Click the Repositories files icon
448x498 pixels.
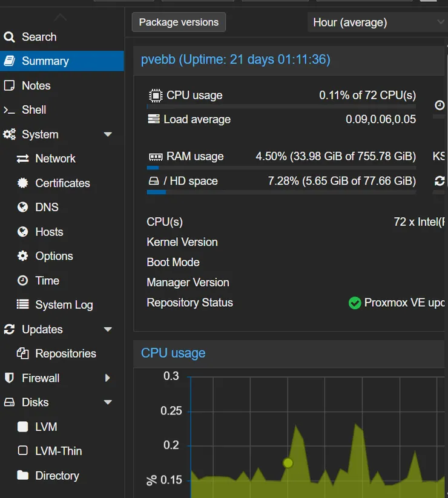[x=23, y=353]
